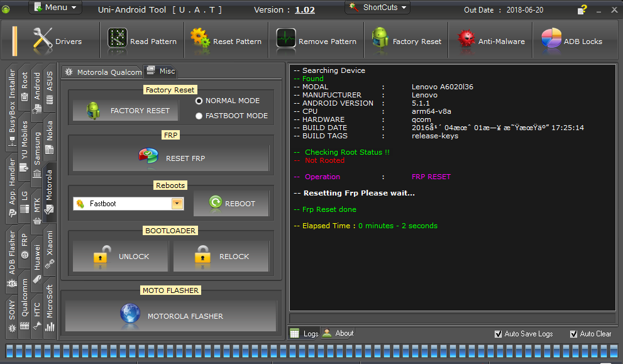The width and height of the screenshot is (623, 364).
Task: Click the version number 1.02
Action: click(x=305, y=10)
